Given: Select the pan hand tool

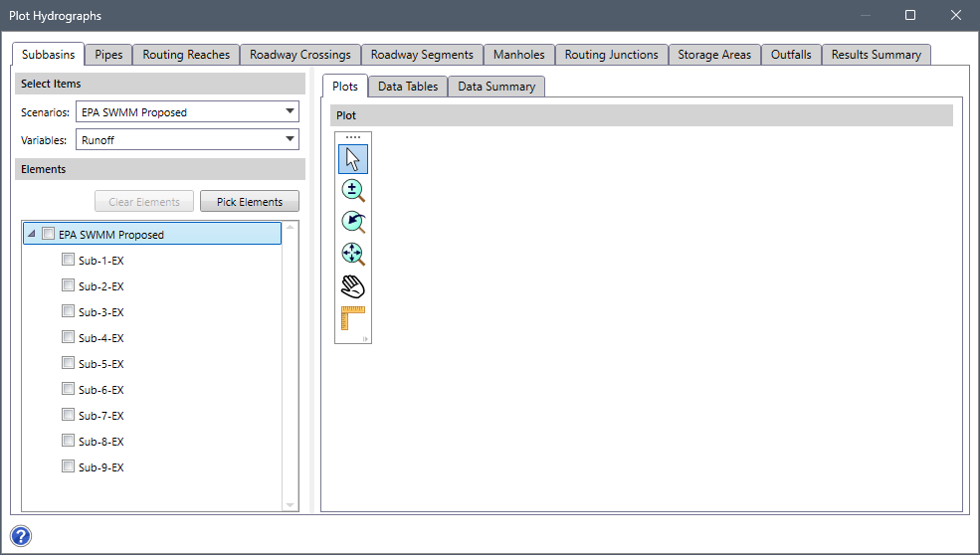Looking at the screenshot, I should [x=353, y=286].
